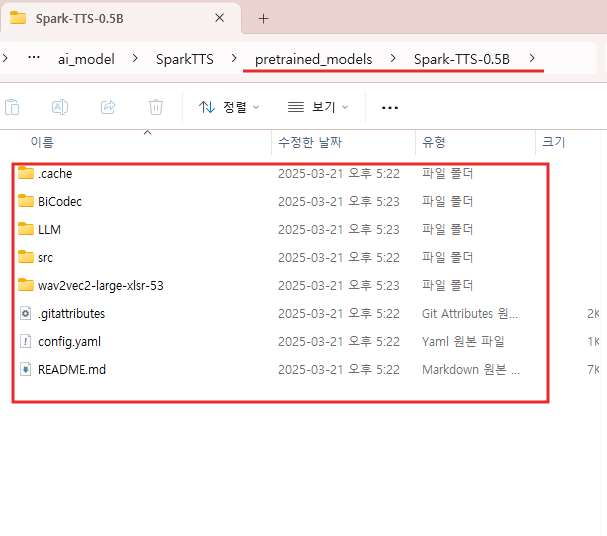The width and height of the screenshot is (607, 536).
Task: Open the See more ellipsis in toolbar
Action: [x=389, y=108]
